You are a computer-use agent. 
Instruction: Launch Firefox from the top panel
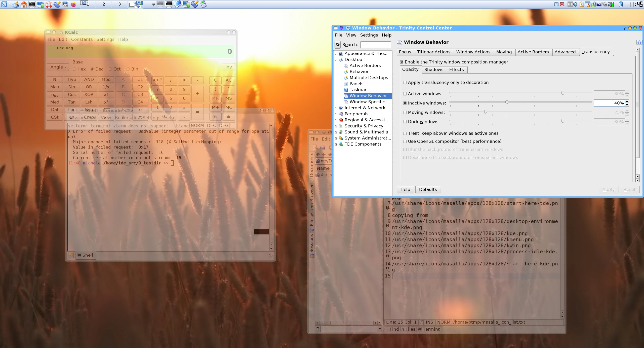(73, 4)
